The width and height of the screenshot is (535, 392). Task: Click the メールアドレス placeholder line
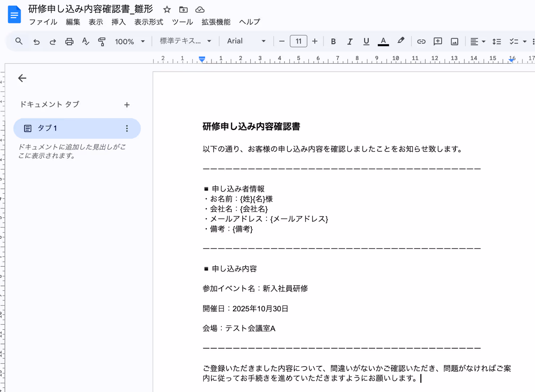coord(265,219)
